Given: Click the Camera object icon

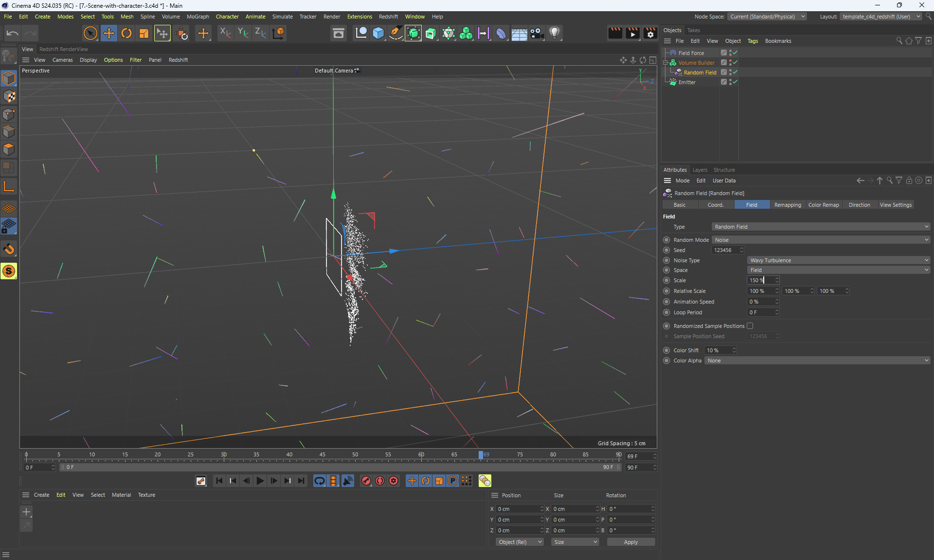Looking at the screenshot, I should click(537, 33).
